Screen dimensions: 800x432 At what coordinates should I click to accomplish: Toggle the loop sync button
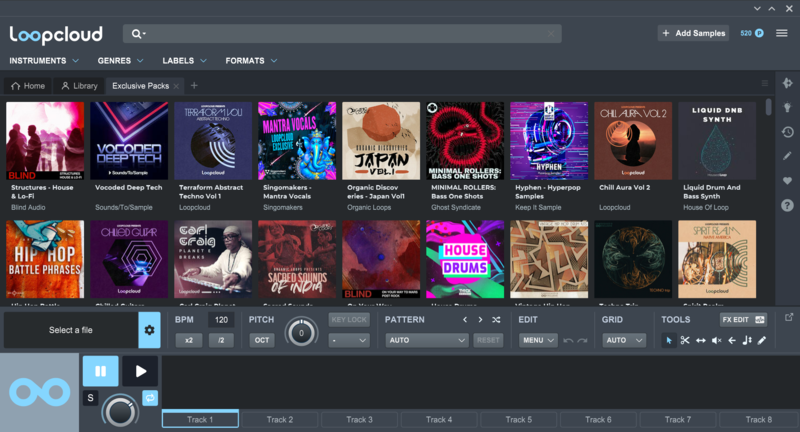pos(150,398)
